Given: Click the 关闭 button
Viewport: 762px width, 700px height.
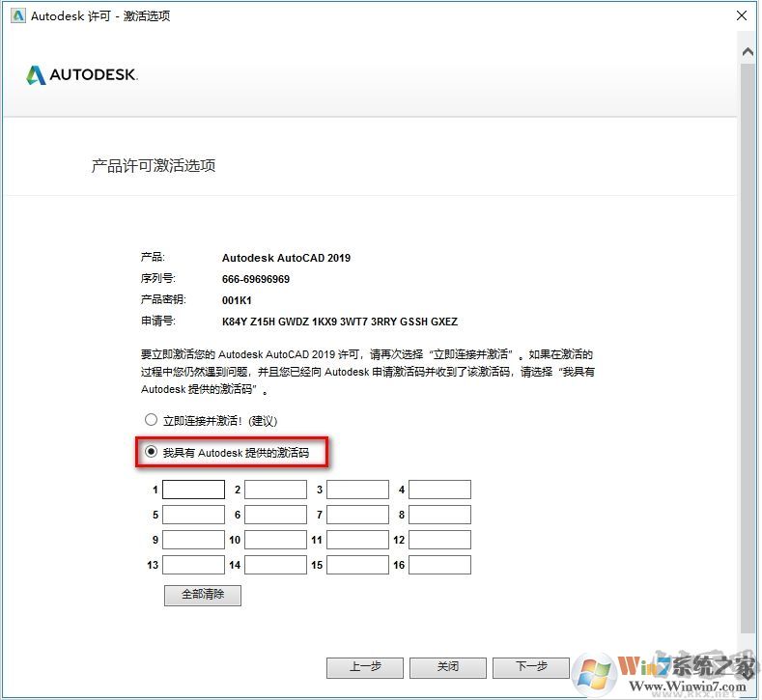Looking at the screenshot, I should (447, 667).
